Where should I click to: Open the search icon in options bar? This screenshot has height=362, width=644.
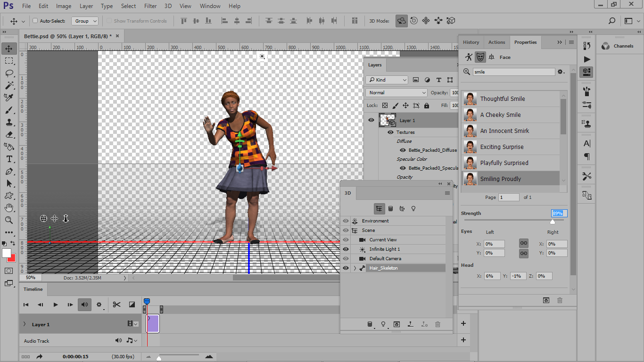612,21
